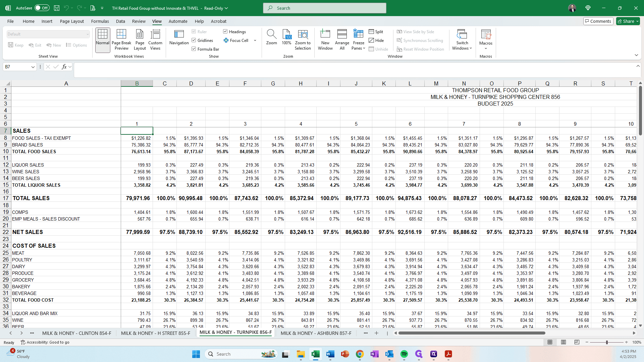Open Google Chrome from taskbar
644x362 pixels.
tap(360, 354)
